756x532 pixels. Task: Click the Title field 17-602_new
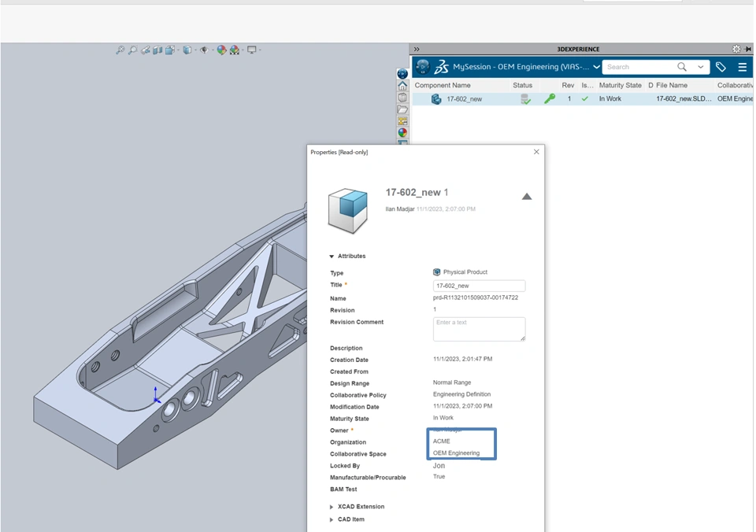(479, 286)
